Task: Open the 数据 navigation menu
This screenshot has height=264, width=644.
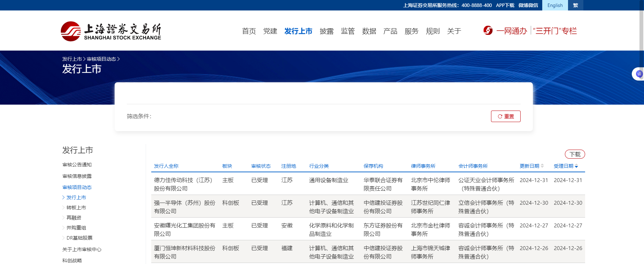Action: click(369, 31)
